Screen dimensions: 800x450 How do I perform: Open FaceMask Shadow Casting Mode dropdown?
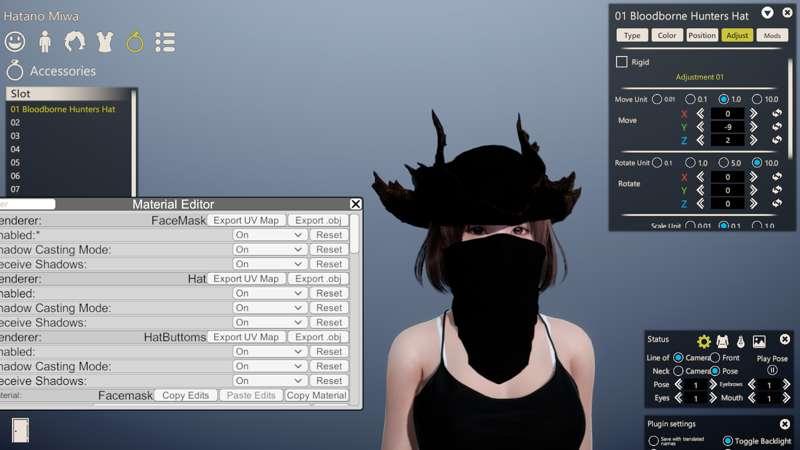coord(269,249)
